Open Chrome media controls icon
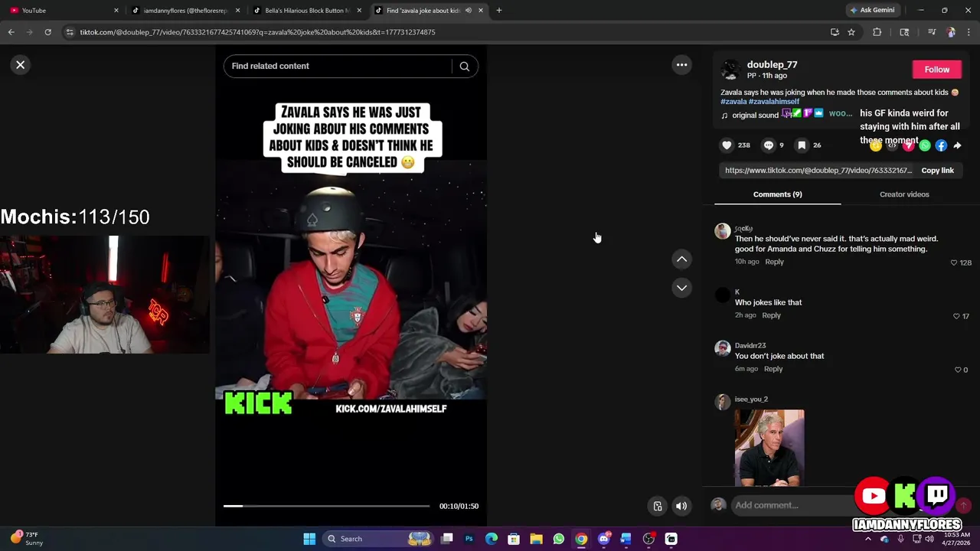Viewport: 980px width, 551px height. point(932,32)
